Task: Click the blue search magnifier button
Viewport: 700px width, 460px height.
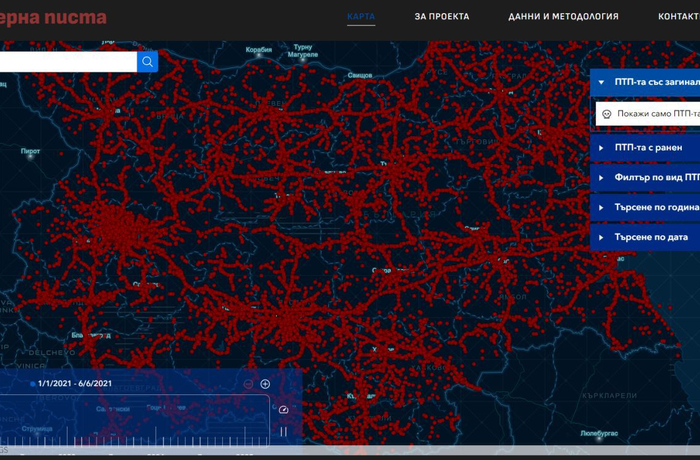Action: point(147,62)
